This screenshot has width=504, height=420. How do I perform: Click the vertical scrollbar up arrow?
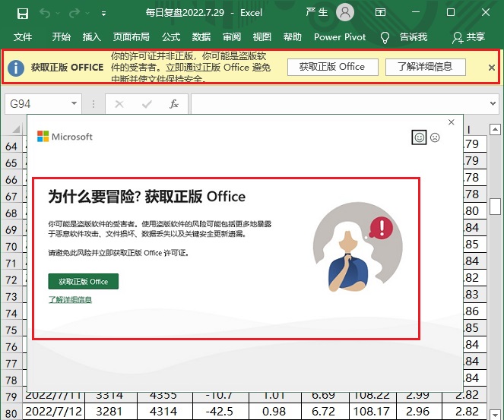[495, 130]
